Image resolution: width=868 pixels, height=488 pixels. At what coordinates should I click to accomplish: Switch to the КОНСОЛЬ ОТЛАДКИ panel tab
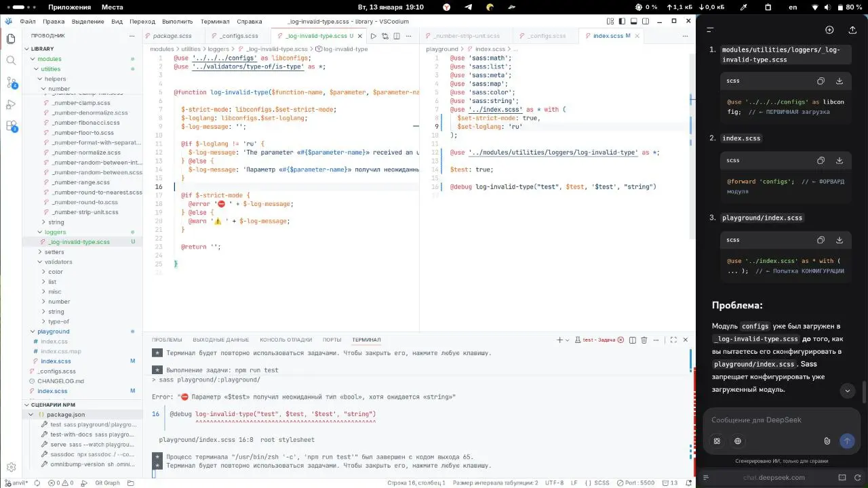point(285,340)
